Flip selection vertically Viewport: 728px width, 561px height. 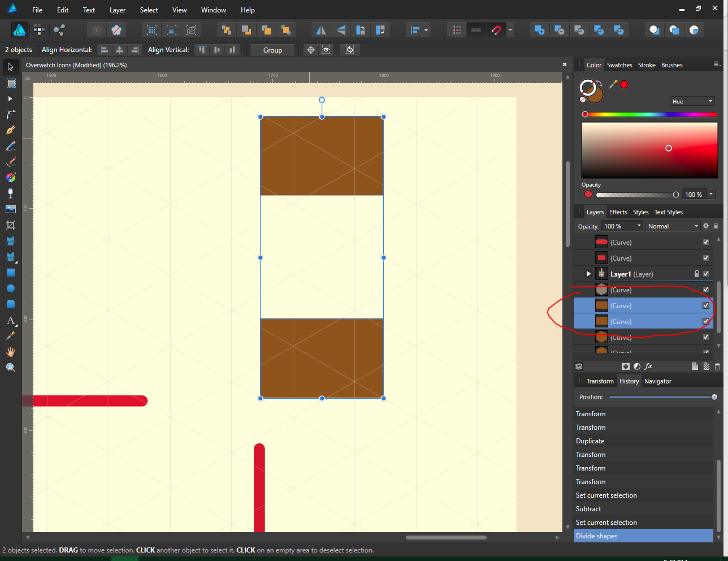pos(340,30)
